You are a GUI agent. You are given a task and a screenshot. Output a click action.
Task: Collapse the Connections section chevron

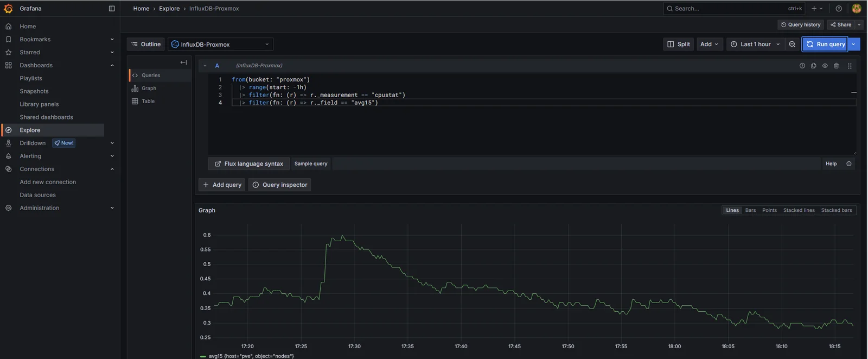coord(112,169)
